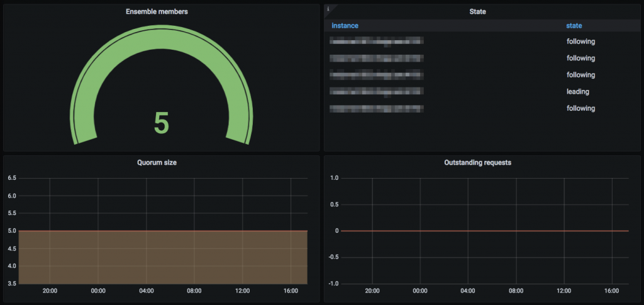This screenshot has width=644, height=305.
Task: Click 08:00 on the Quorum size time axis
Action: tap(194, 291)
